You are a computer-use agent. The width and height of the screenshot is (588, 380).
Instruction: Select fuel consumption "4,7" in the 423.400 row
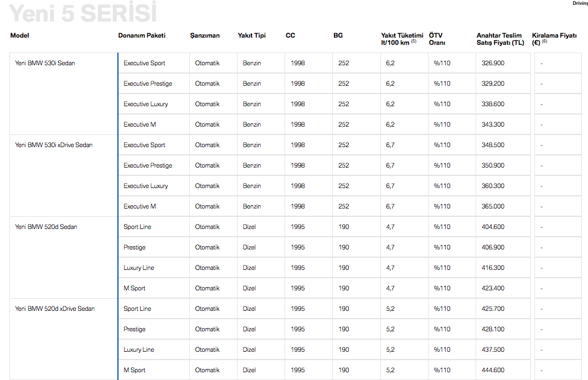point(390,288)
